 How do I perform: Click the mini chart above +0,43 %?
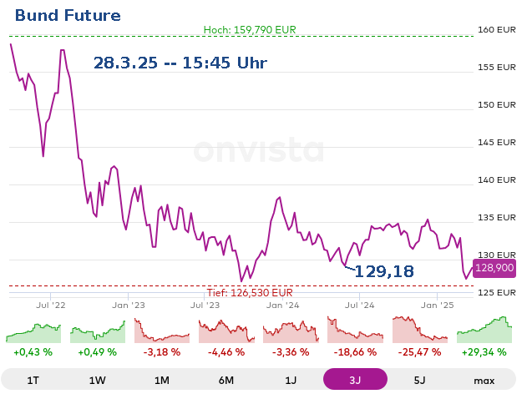(33, 331)
